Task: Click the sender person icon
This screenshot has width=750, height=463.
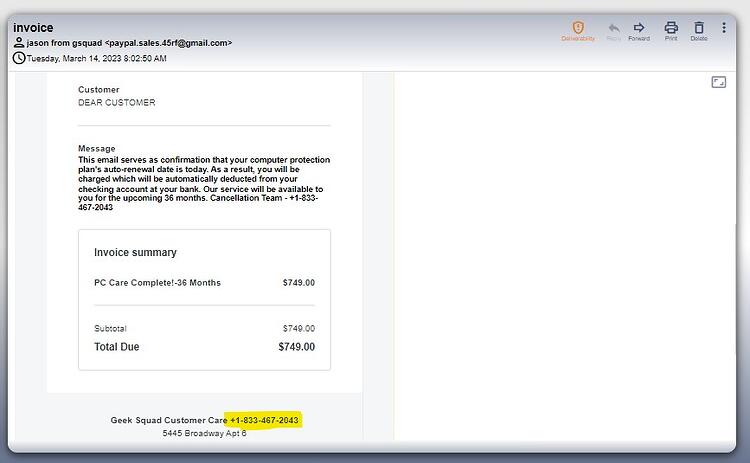Action: pos(19,42)
